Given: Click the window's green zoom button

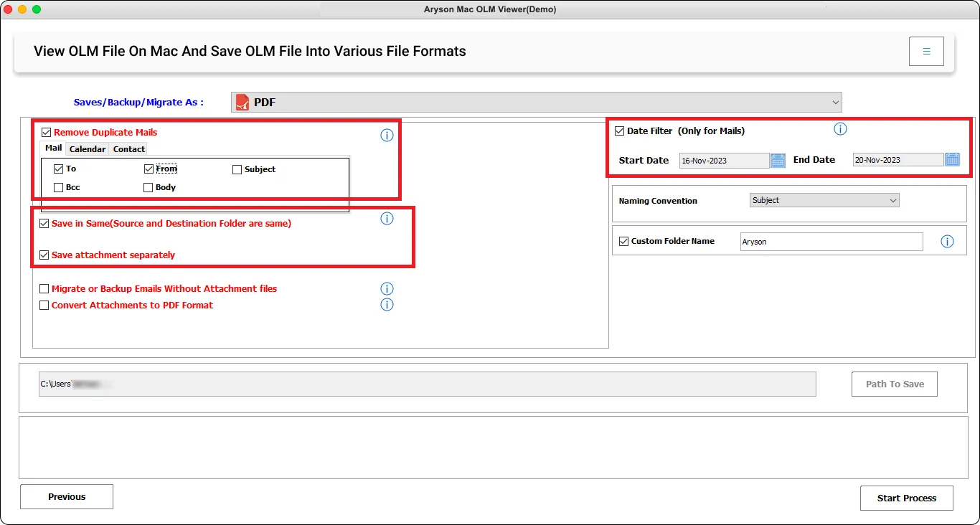Looking at the screenshot, I should 37,9.
